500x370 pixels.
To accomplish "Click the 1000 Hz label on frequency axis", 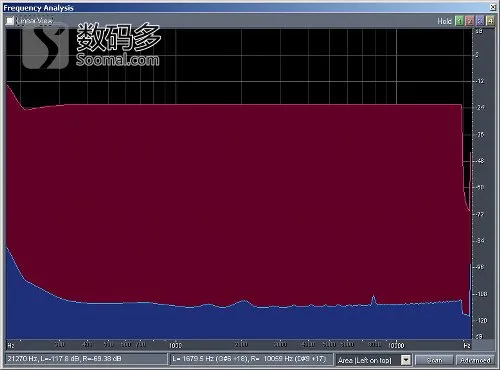I will tap(175, 345).
